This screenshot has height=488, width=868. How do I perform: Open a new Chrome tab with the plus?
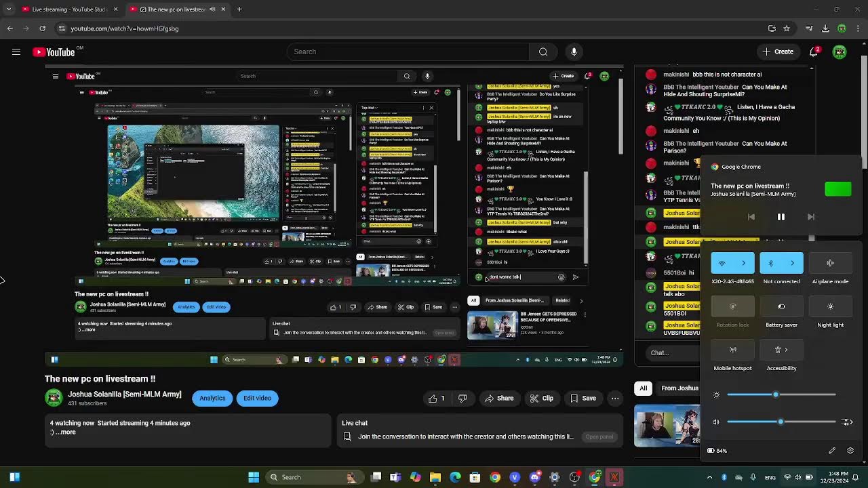(239, 9)
